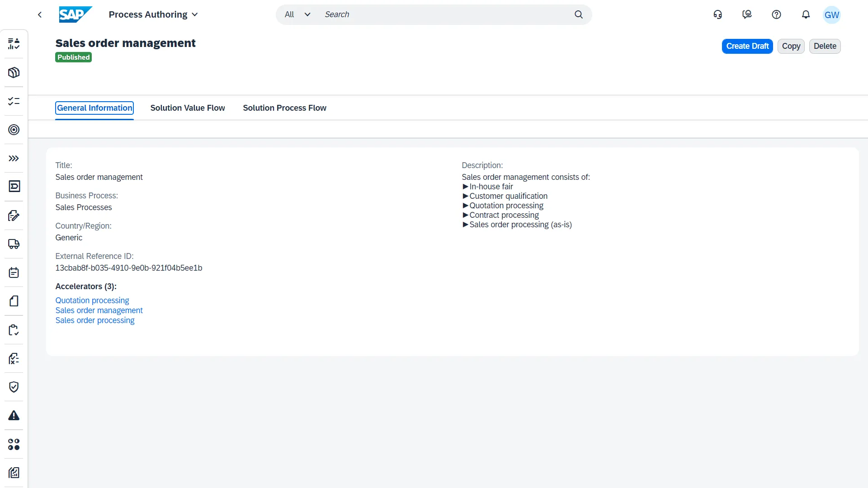Image resolution: width=868 pixels, height=488 pixels.
Task: Open the warning triangle sidebar icon
Action: (14, 416)
